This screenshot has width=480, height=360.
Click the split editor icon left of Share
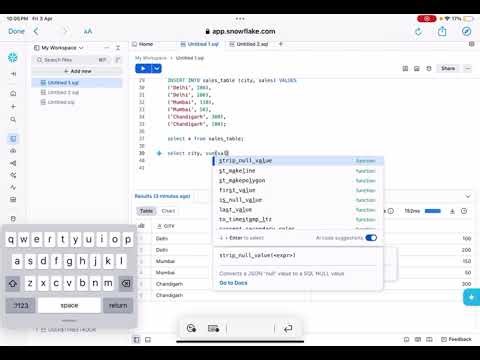click(x=405, y=69)
